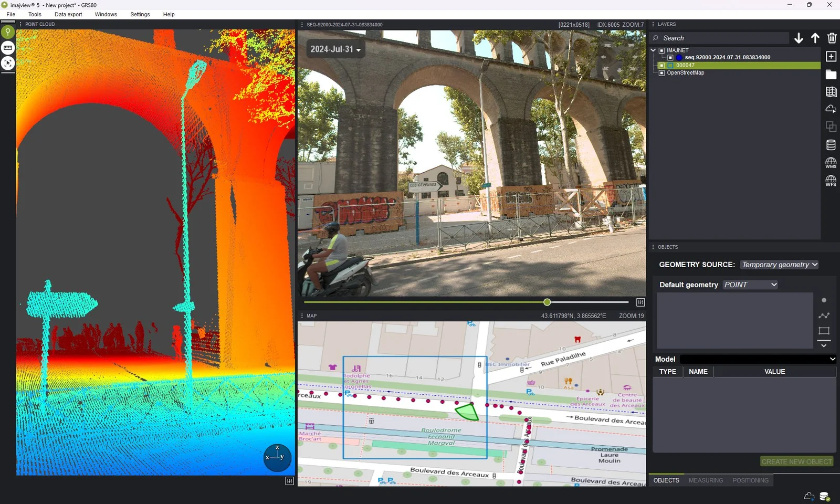
Task: Open the Tools menu
Action: [x=35, y=14]
